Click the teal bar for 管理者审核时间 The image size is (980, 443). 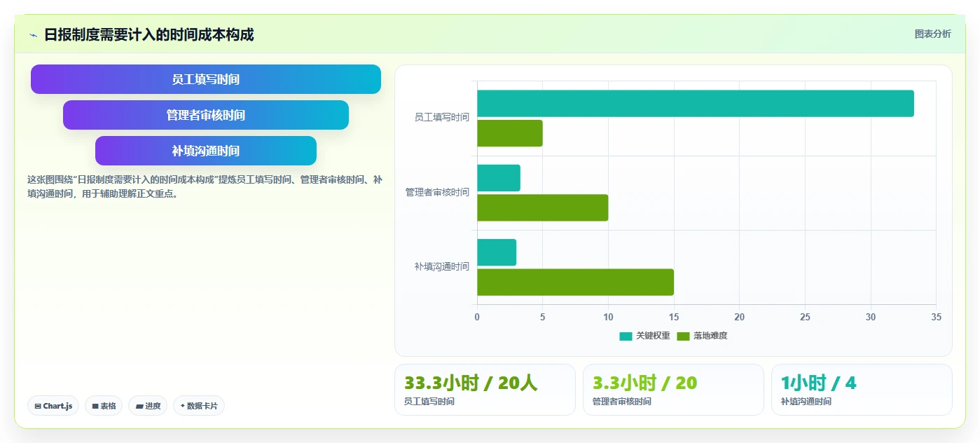point(499,178)
